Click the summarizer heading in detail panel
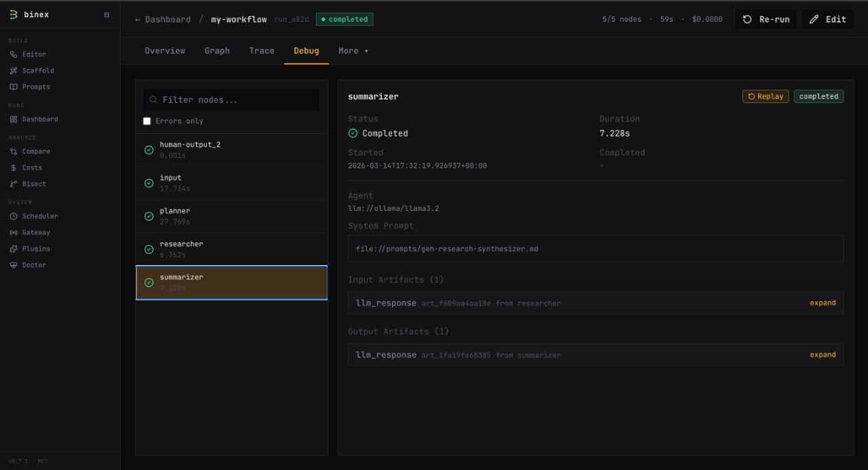The height and width of the screenshot is (470, 868). [373, 96]
